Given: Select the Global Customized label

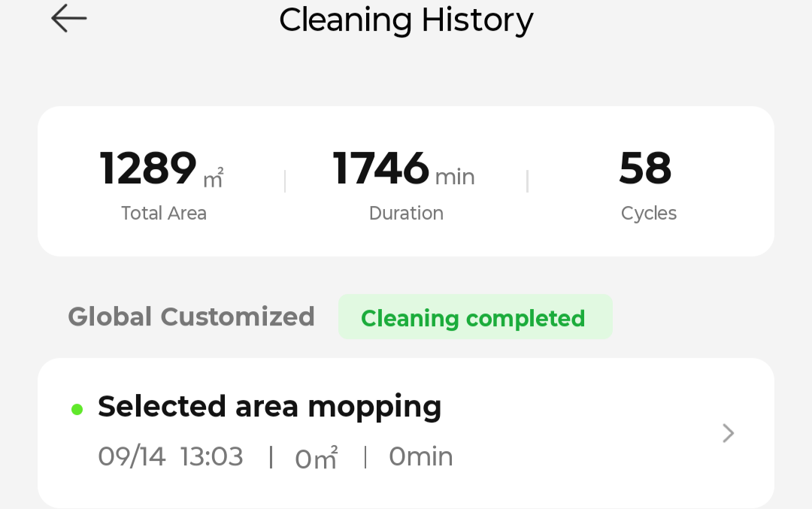Looking at the screenshot, I should (x=191, y=317).
